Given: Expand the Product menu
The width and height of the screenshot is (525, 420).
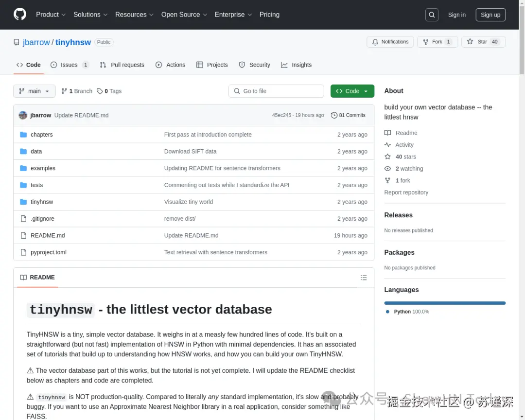Looking at the screenshot, I should coord(51,15).
